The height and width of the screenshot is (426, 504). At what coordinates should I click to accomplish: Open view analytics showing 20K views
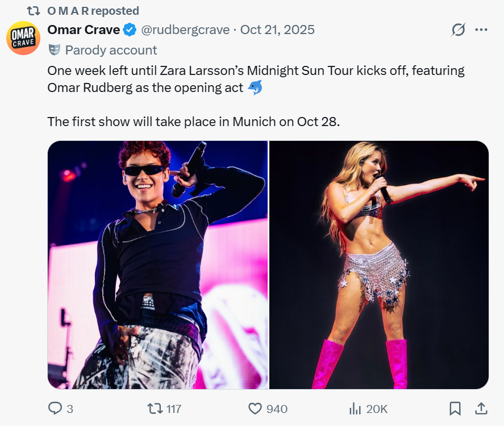click(356, 408)
